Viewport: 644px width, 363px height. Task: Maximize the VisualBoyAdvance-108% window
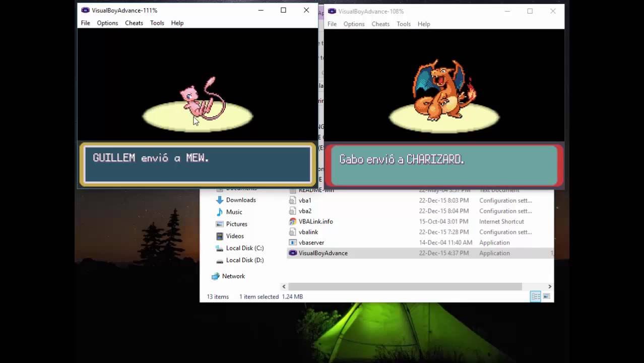coord(530,11)
